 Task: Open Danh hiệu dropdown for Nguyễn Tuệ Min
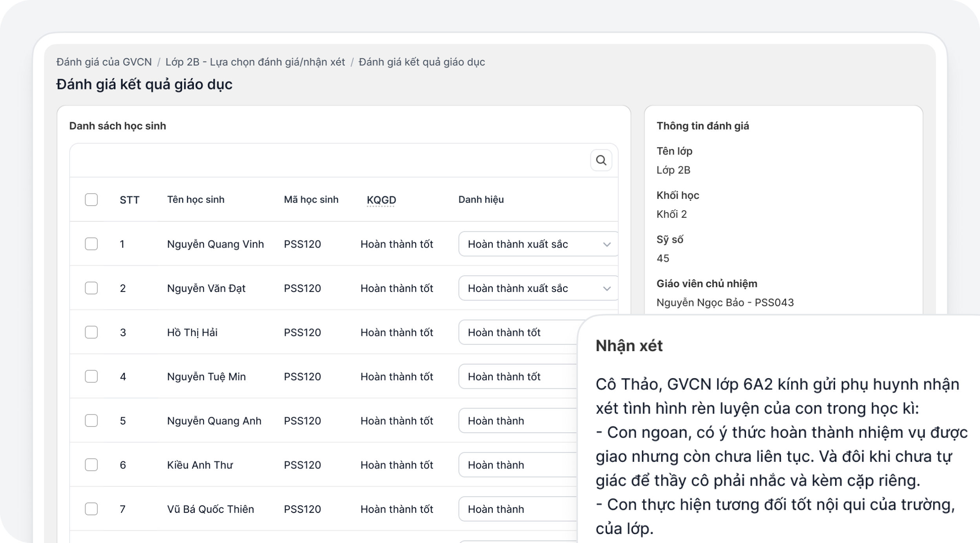click(518, 377)
